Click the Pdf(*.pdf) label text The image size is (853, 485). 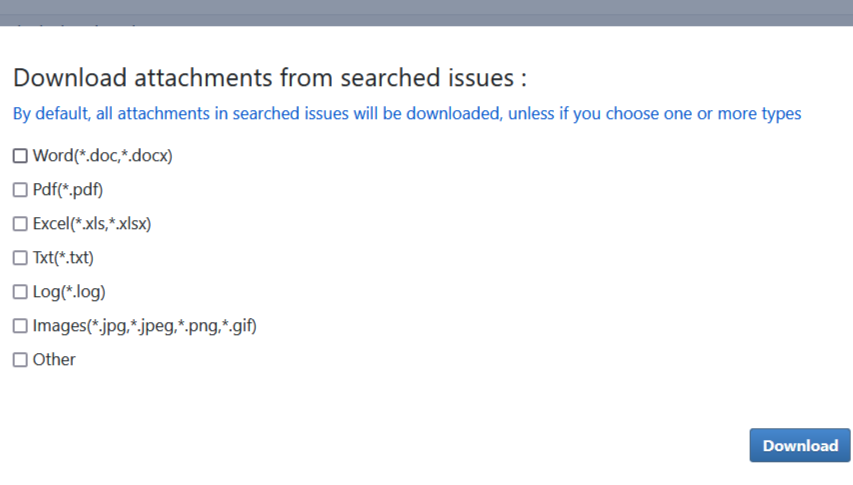[68, 190]
